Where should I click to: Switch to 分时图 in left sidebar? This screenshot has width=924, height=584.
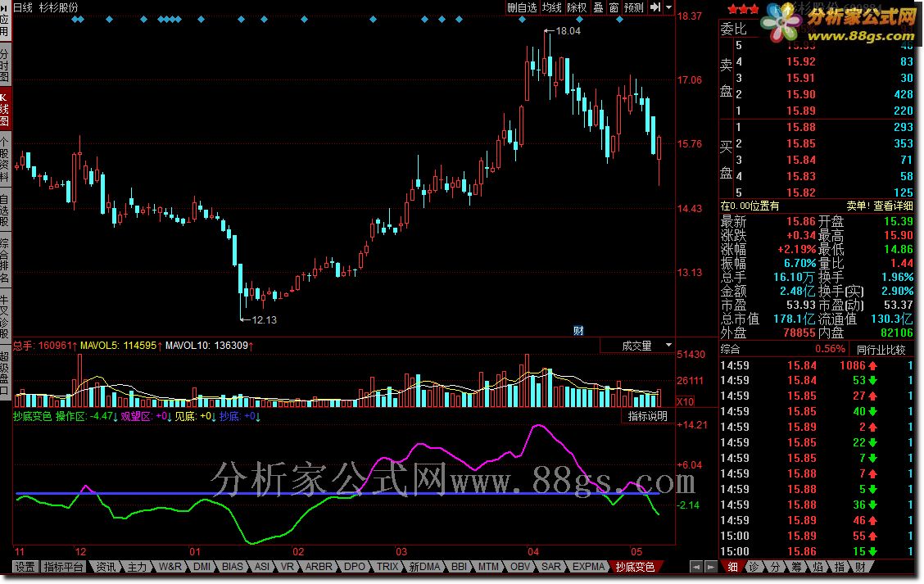click(5, 65)
